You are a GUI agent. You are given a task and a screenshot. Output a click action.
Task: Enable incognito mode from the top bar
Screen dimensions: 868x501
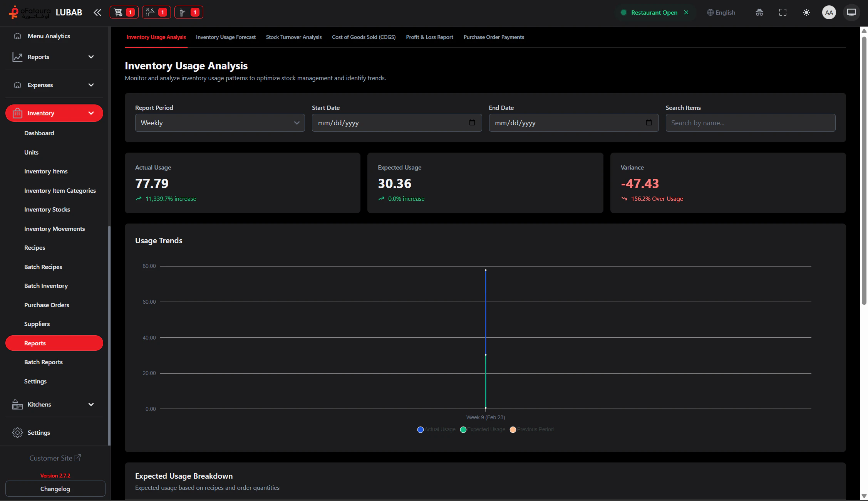[759, 12]
